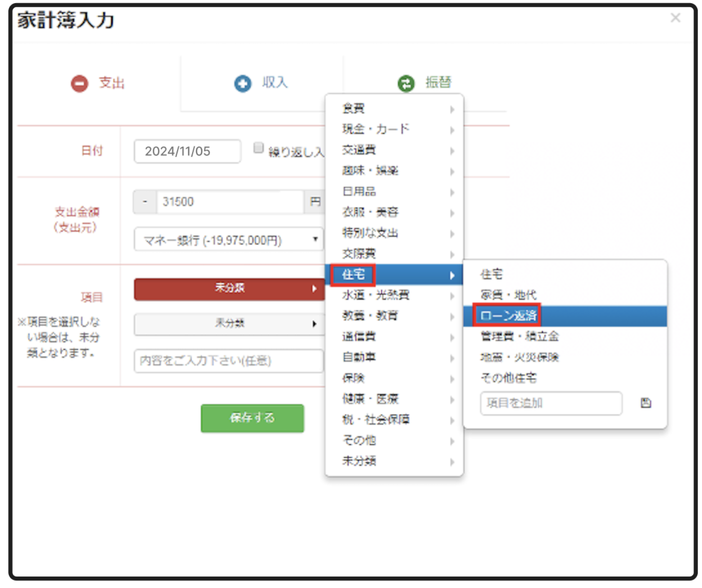Viewport: 702px width, 588px height.
Task: Click the minus sign button beside amount
Action: pos(145,202)
